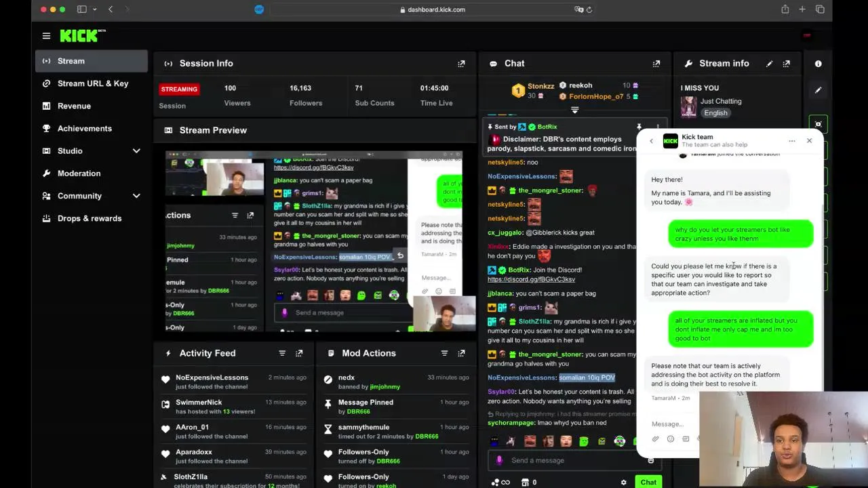Reload the page in Safari
The height and width of the screenshot is (488, 868).
(589, 9)
